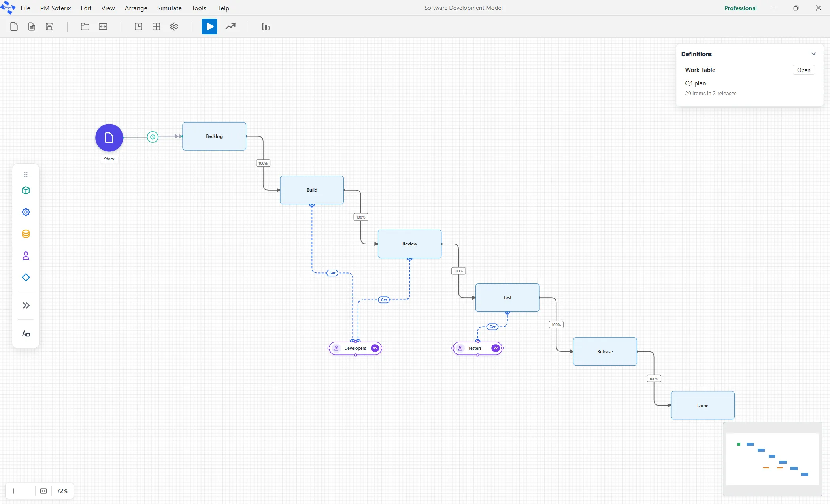Collapse the Definitions panel chevron
Screen dimensions: 830x504
(x=813, y=54)
